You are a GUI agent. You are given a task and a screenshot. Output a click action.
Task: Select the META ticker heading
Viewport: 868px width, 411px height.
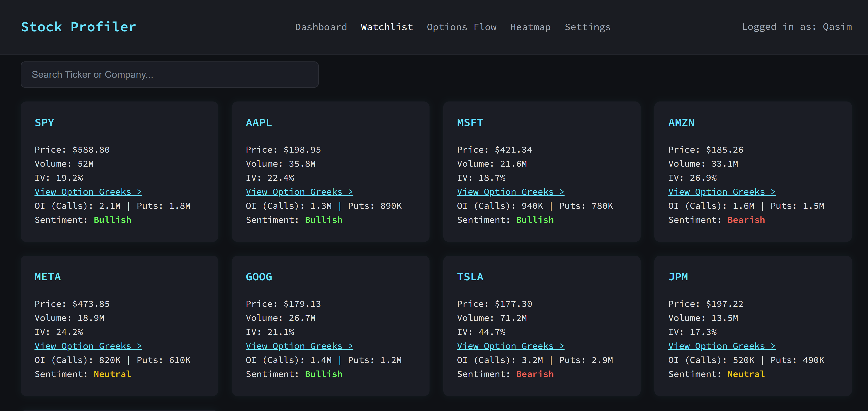(48, 277)
